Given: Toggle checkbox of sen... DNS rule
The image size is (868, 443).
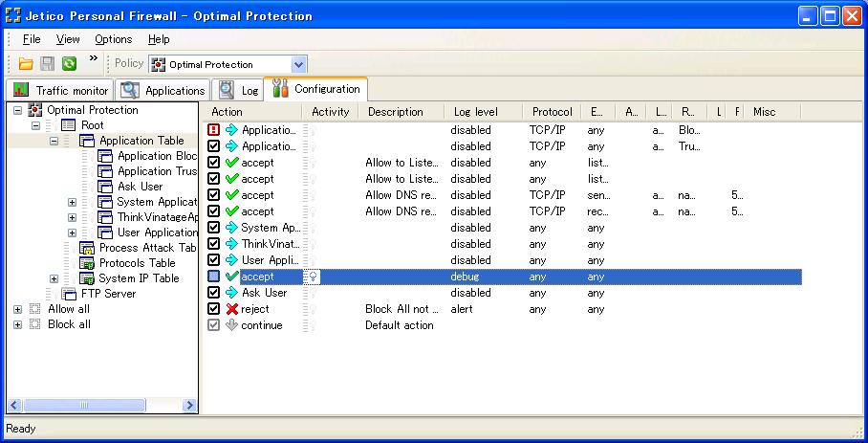Looking at the screenshot, I should [214, 195].
